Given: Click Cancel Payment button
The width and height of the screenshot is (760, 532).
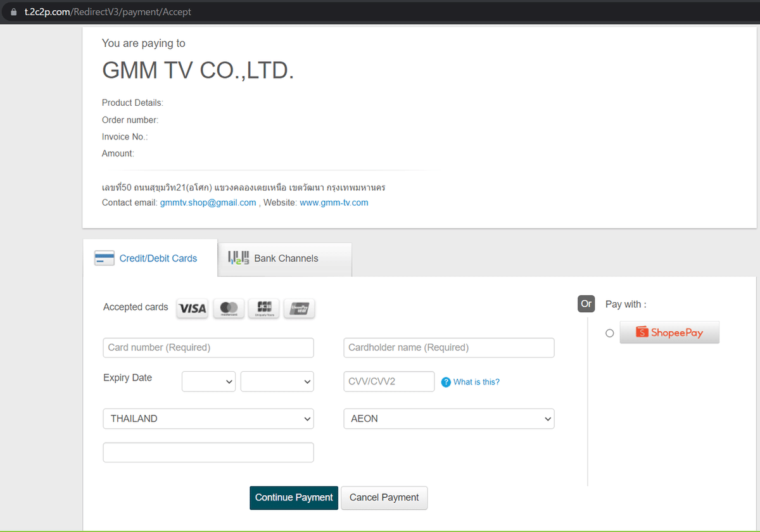Looking at the screenshot, I should pos(384,498).
